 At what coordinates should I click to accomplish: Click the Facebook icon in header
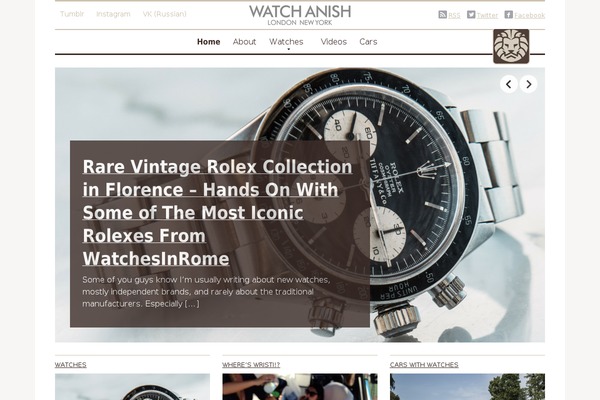point(509,15)
